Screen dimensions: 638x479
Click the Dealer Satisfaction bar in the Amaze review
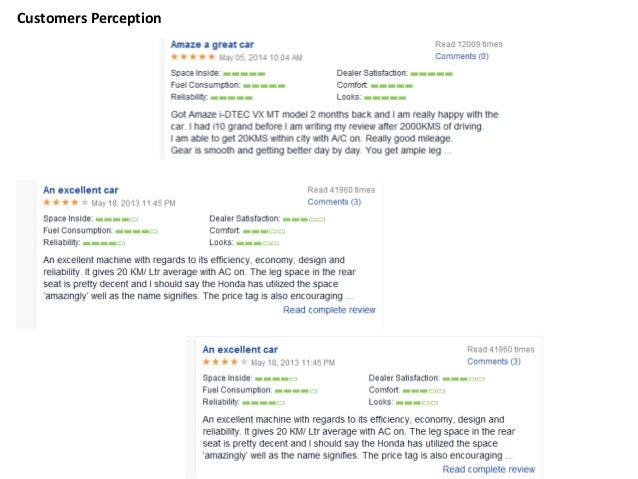pyautogui.click(x=431, y=74)
